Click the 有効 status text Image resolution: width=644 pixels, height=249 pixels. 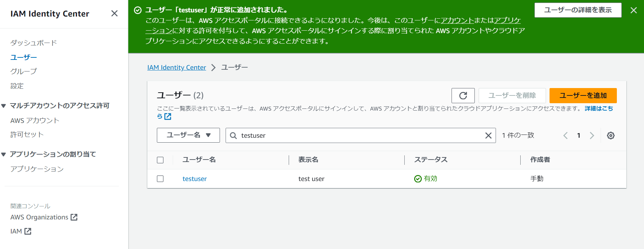point(430,179)
